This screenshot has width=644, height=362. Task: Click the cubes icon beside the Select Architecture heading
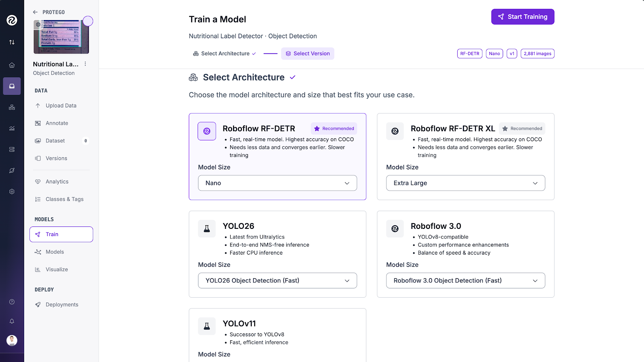(193, 77)
